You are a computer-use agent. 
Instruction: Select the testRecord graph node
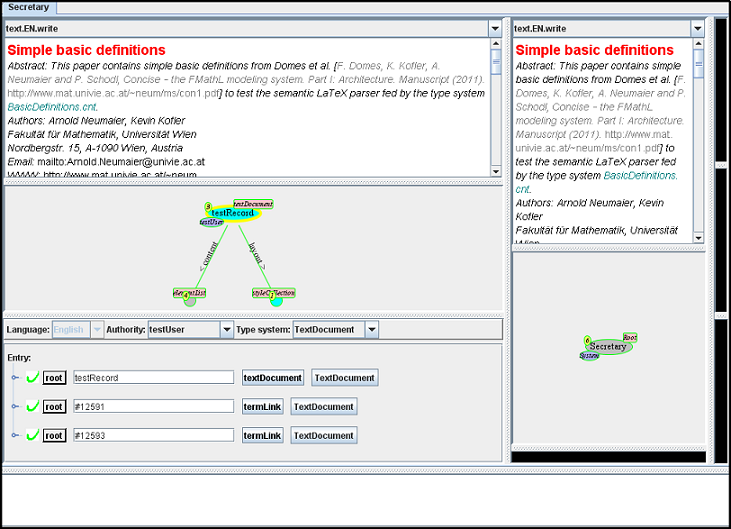233,213
